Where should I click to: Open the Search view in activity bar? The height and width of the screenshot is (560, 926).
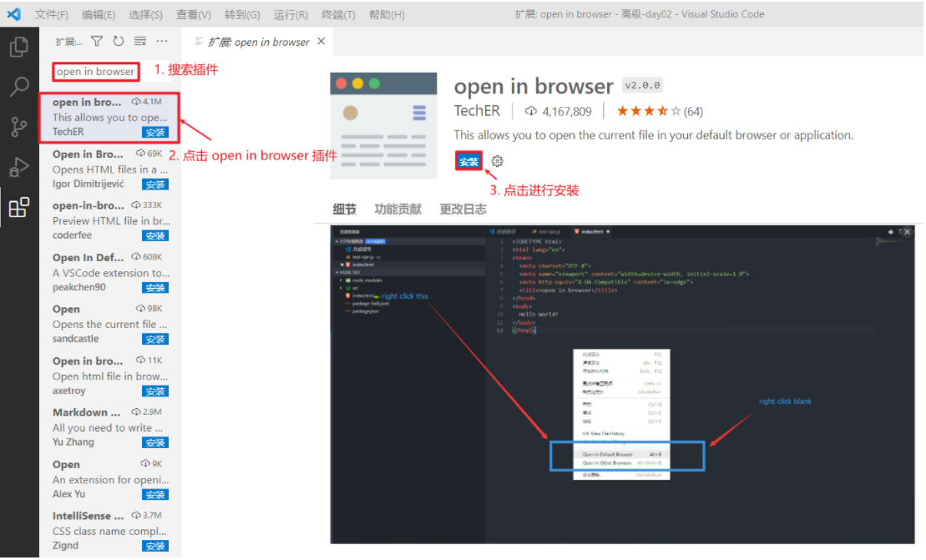(19, 87)
